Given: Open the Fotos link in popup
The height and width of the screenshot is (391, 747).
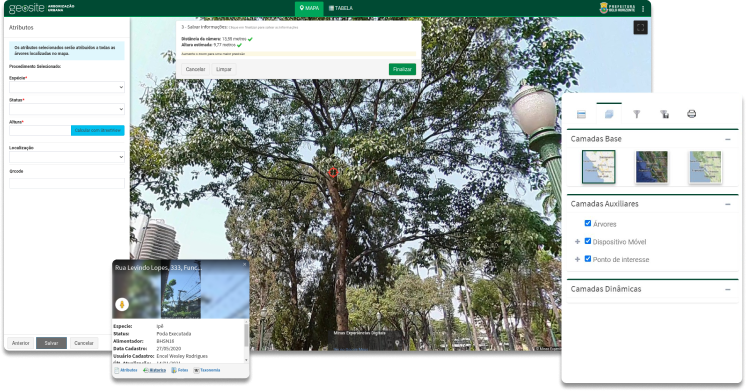Looking at the screenshot, I should pos(180,370).
